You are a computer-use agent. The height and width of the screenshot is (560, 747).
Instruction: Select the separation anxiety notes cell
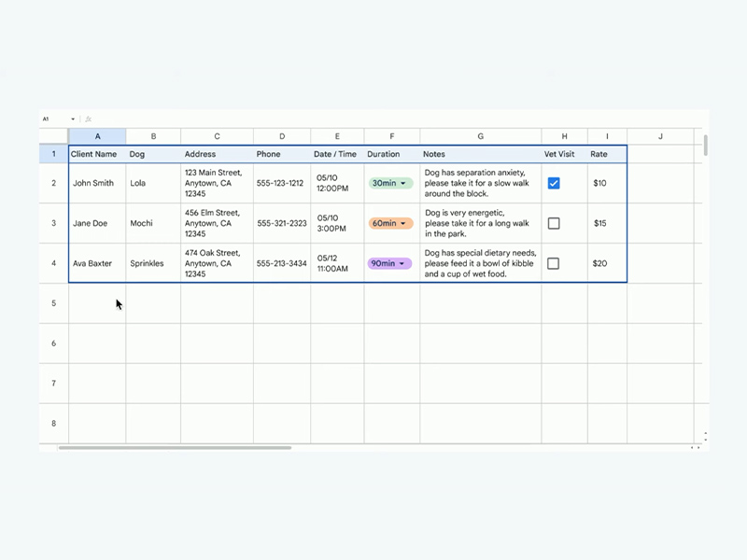(481, 183)
